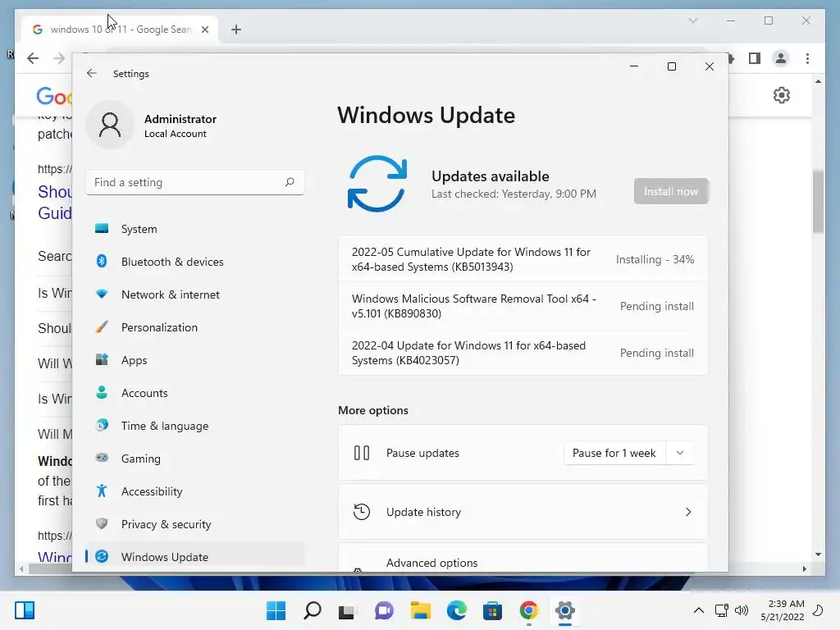Open Apps settings category
The image size is (840, 630).
point(195,360)
